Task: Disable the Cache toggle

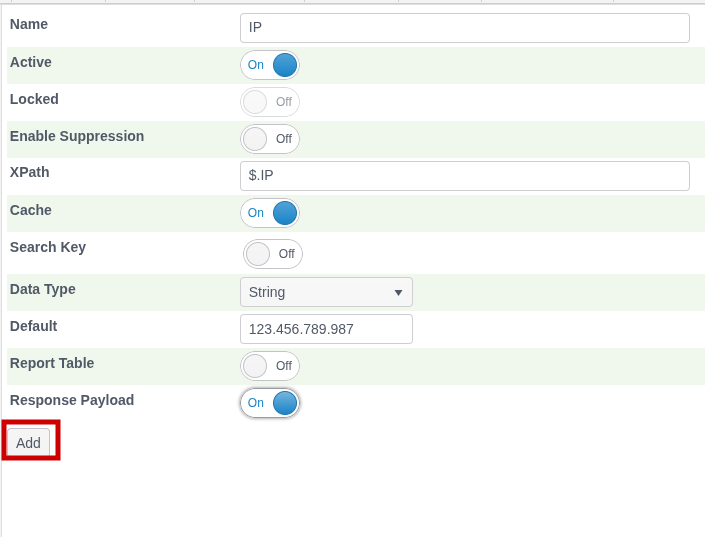Action: 270,213
